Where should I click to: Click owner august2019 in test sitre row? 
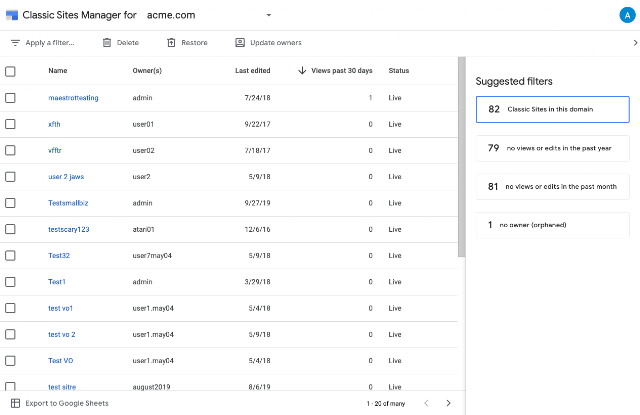pos(151,387)
